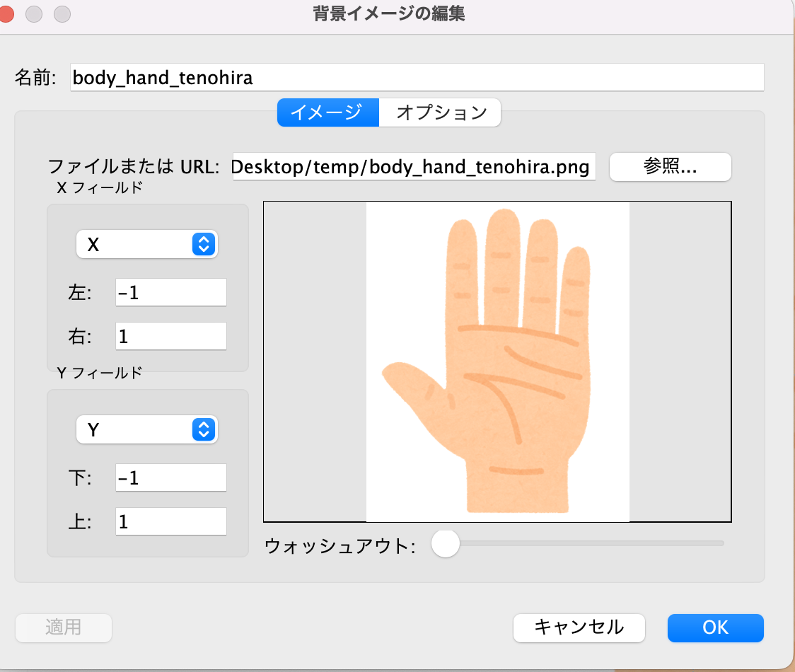795x672 pixels.
Task: Click the 名前 text field
Action: point(417,77)
